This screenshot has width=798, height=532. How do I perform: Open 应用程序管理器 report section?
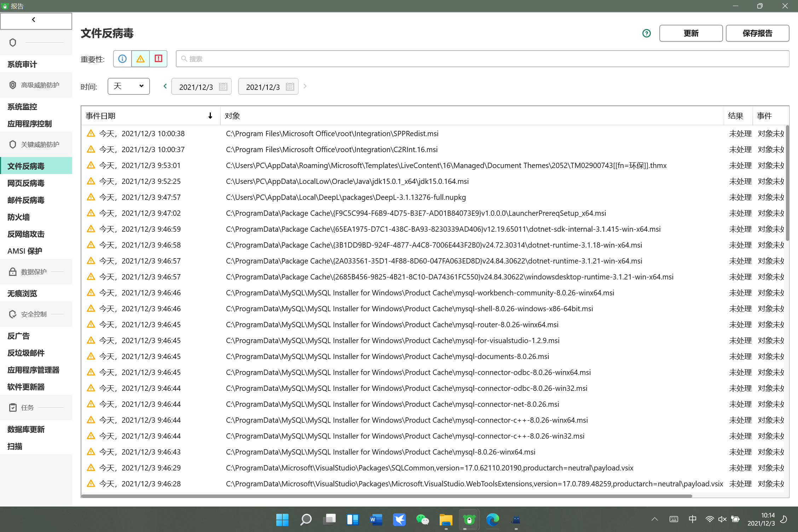click(36, 370)
